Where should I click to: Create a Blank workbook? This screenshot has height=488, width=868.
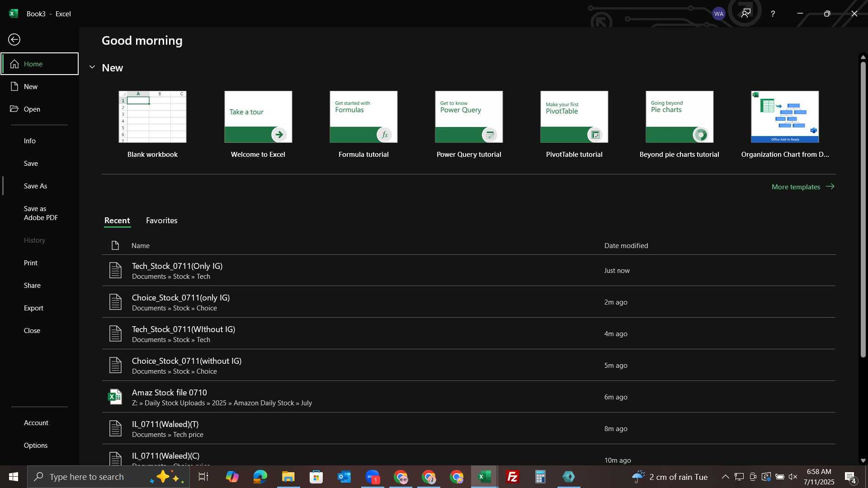tap(152, 125)
